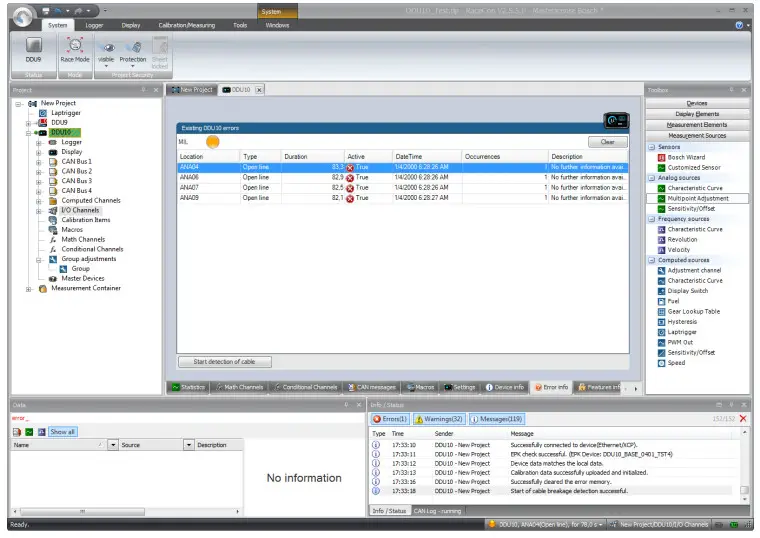Open Source column filter dropdown
Viewport: 760px width, 538px height.
189,445
